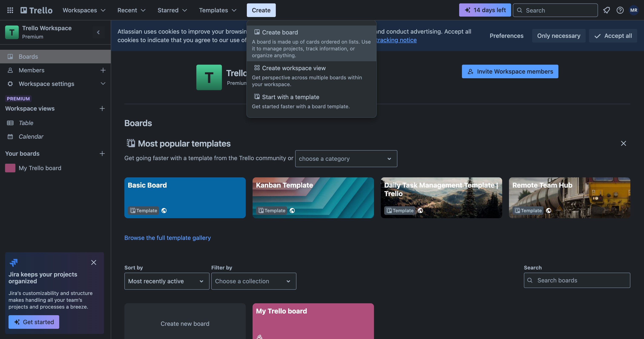The height and width of the screenshot is (339, 644).
Task: Open the My Trello board tile
Action: point(313,321)
